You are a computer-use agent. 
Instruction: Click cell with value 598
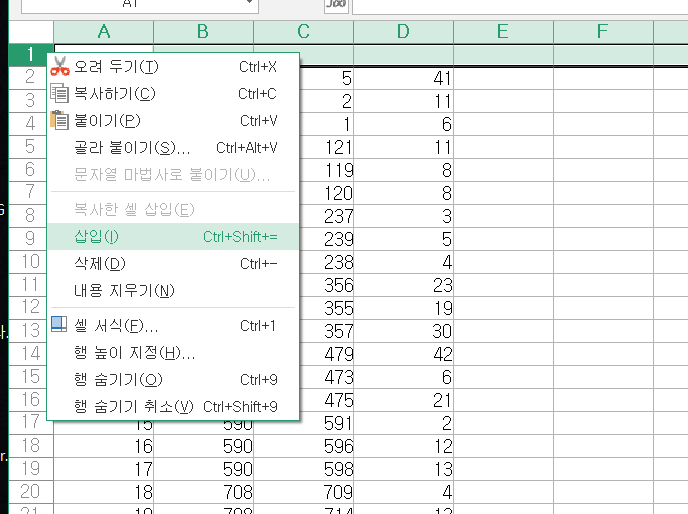pos(303,469)
